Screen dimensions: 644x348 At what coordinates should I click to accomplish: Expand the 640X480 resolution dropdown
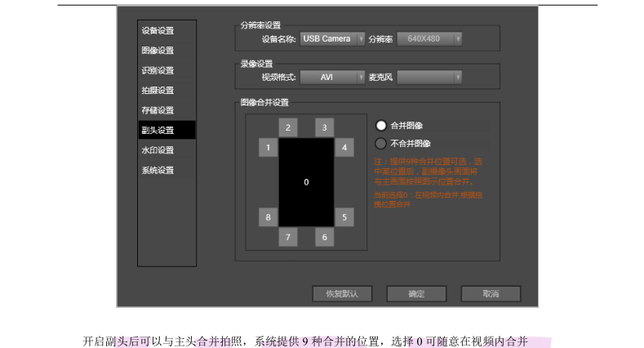[x=429, y=38]
